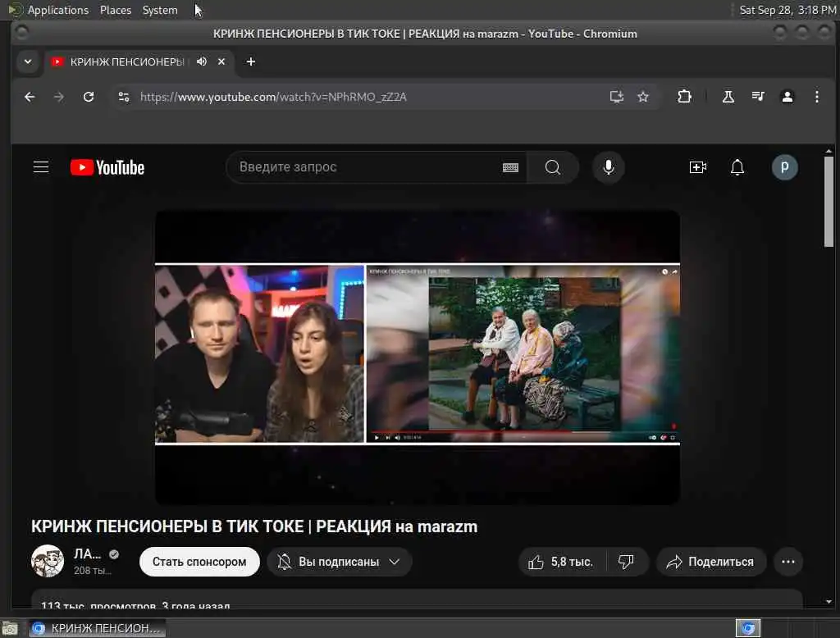
Task: Go to YouTube home via logo
Action: pos(107,167)
